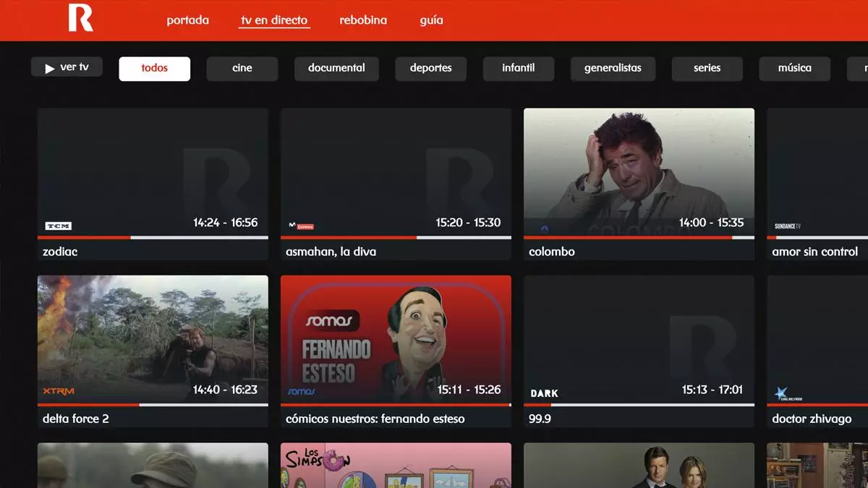The image size is (868, 488).
Task: Click the Movistar Estrenos channel logo
Action: [301, 226]
